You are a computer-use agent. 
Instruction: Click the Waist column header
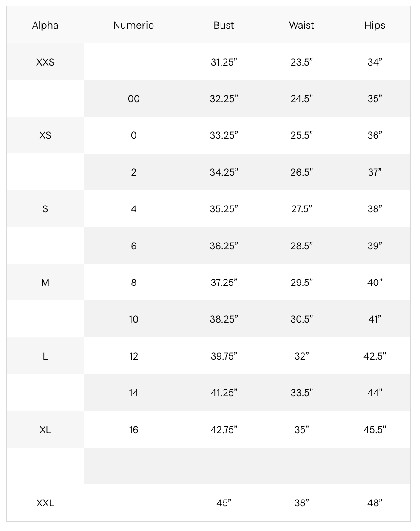pyautogui.click(x=301, y=25)
